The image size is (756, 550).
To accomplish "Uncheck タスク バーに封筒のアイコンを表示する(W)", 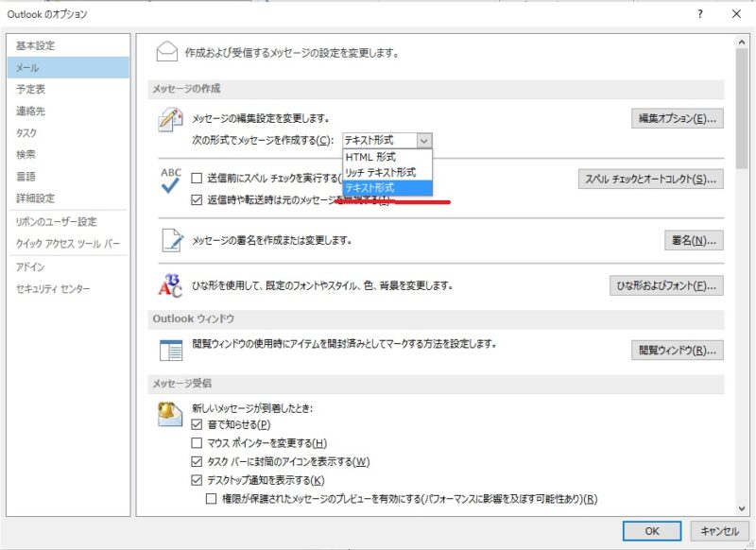I will click(197, 462).
